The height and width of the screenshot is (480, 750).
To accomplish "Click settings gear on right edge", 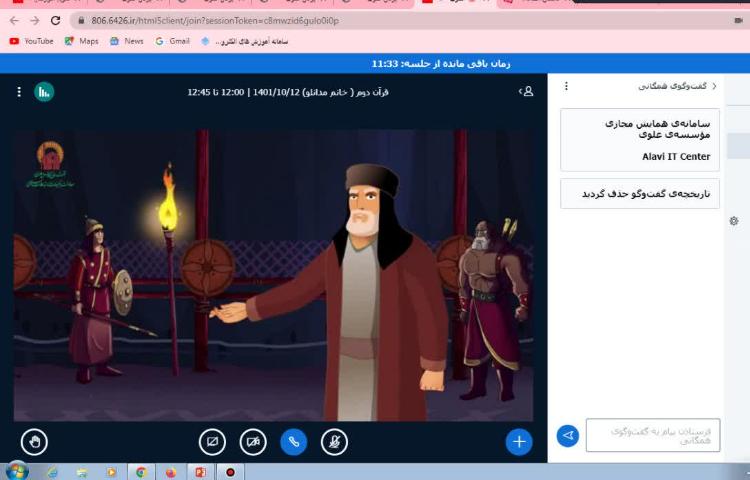I will point(734,221).
